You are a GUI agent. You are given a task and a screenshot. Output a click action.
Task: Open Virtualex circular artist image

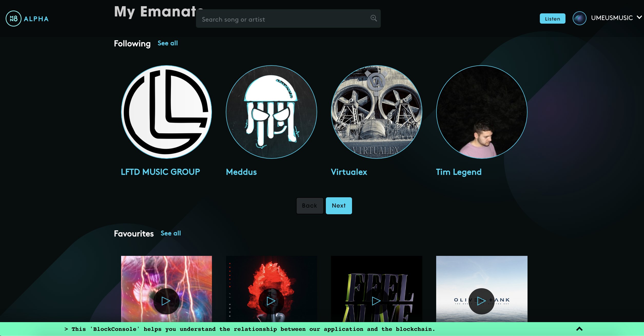coord(376,112)
